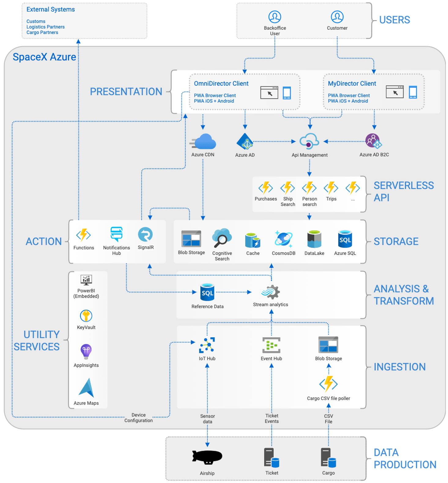Click the OmniDirector mobile device icon
Viewport: 448px width, 483px height.
(x=287, y=93)
